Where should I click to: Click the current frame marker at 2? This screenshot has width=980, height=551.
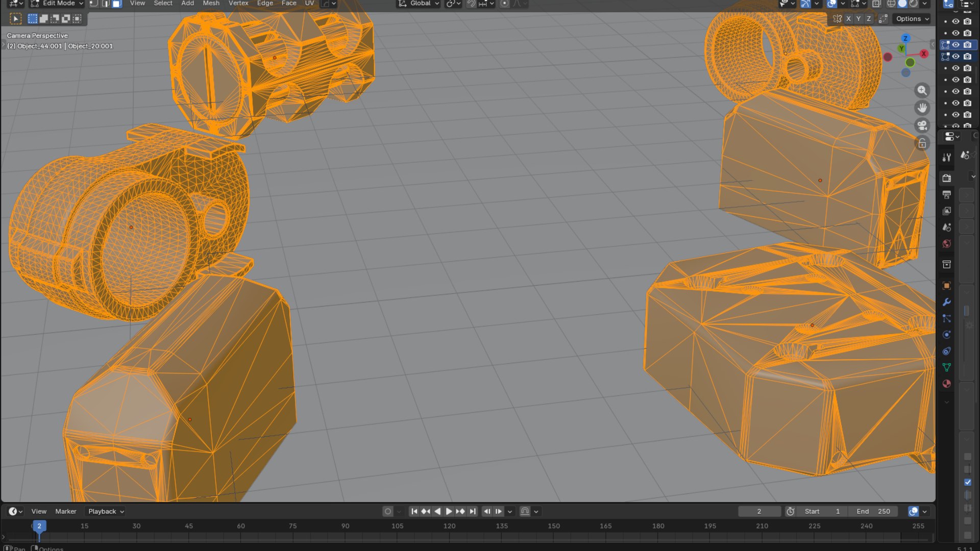pos(39,526)
